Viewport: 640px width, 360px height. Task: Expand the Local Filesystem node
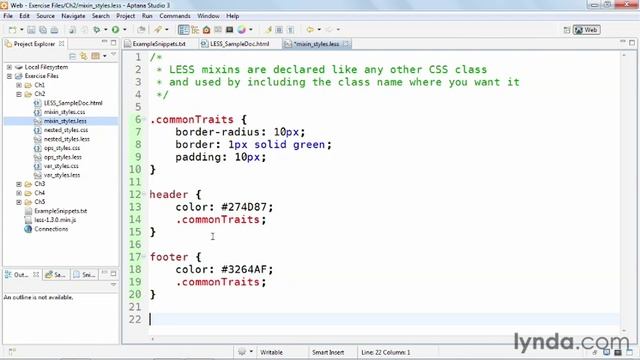click(x=9, y=67)
